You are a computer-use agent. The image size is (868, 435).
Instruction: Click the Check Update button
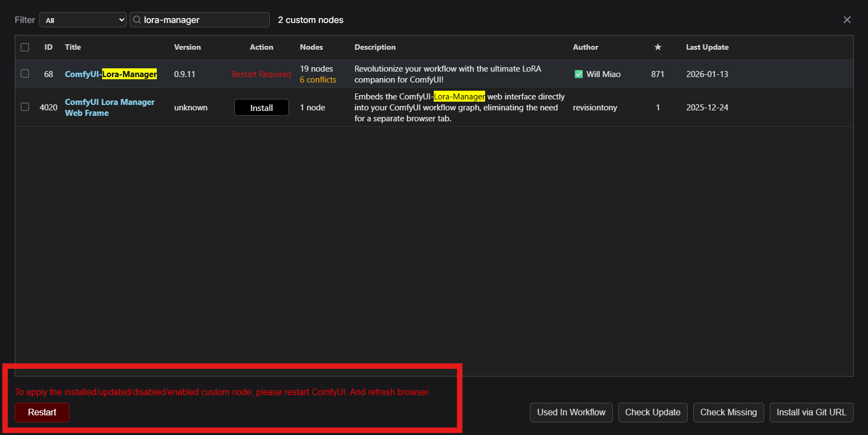pos(653,413)
